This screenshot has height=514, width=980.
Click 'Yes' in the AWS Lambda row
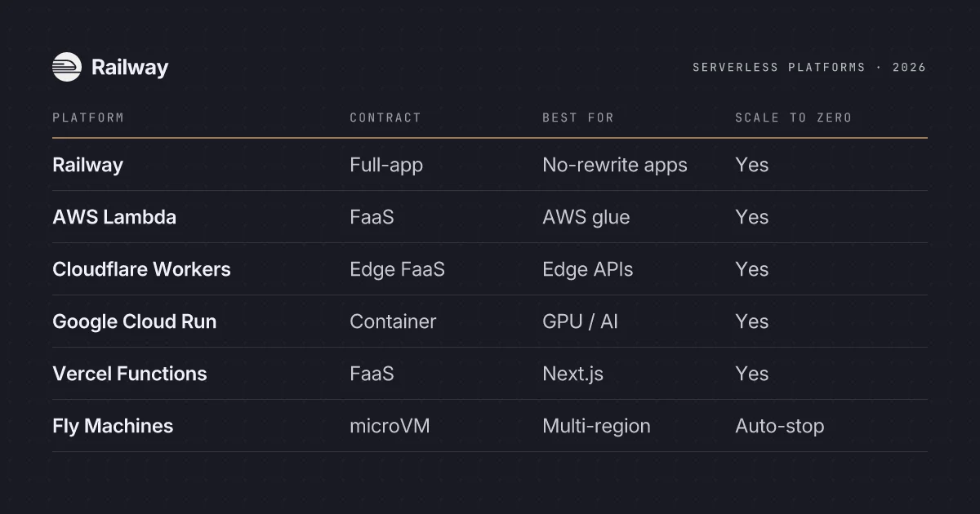pyautogui.click(x=751, y=217)
